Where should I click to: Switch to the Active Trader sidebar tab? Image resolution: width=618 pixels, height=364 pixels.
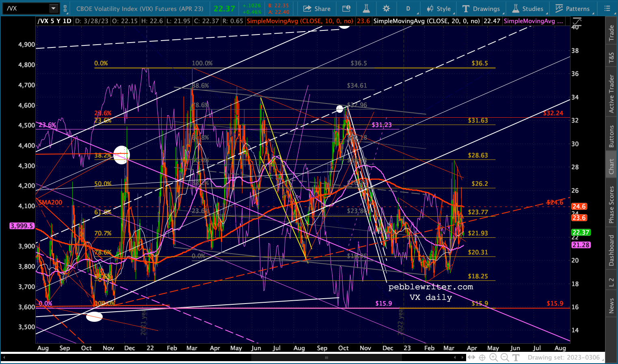click(611, 94)
